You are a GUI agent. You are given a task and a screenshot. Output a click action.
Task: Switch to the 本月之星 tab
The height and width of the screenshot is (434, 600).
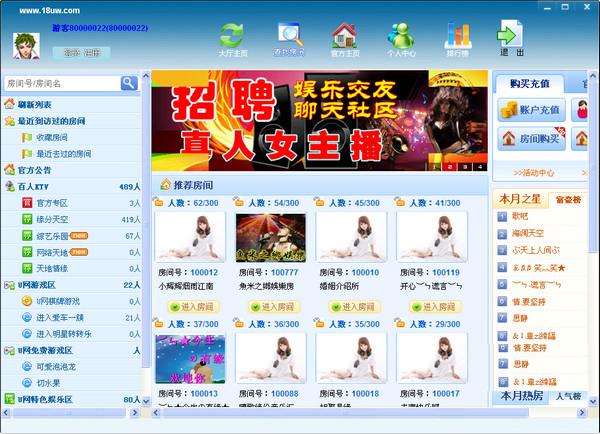tap(520, 199)
